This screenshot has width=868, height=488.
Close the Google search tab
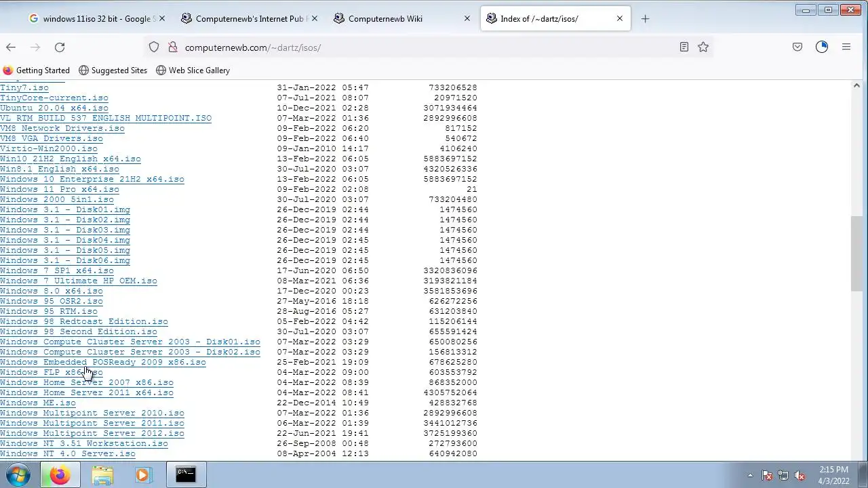(x=161, y=18)
